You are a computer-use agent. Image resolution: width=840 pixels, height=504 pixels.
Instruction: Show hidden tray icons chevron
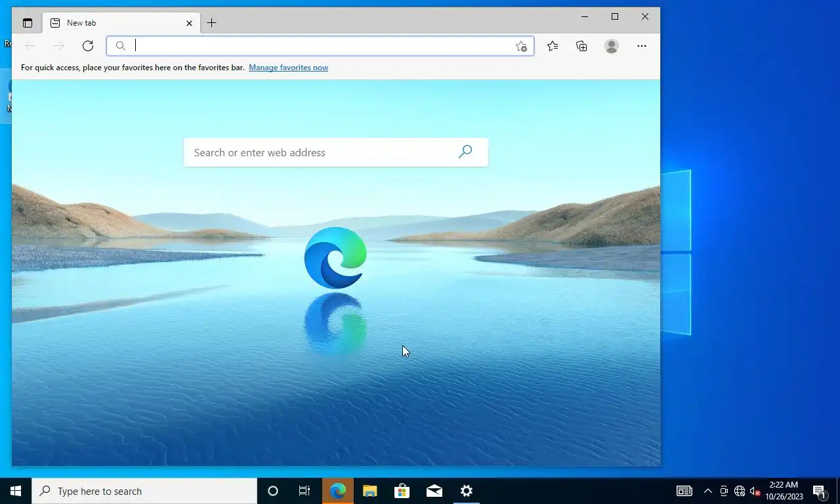pyautogui.click(x=708, y=491)
